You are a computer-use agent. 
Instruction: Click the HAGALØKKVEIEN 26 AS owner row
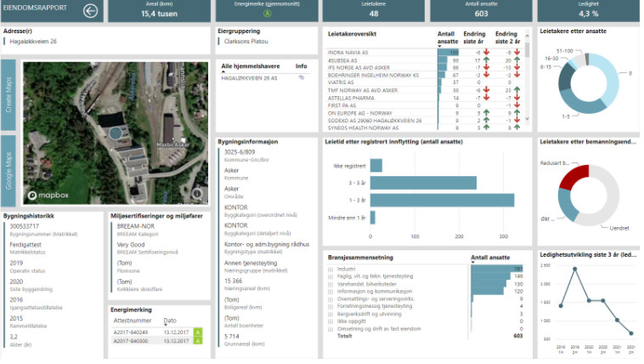click(x=265, y=77)
